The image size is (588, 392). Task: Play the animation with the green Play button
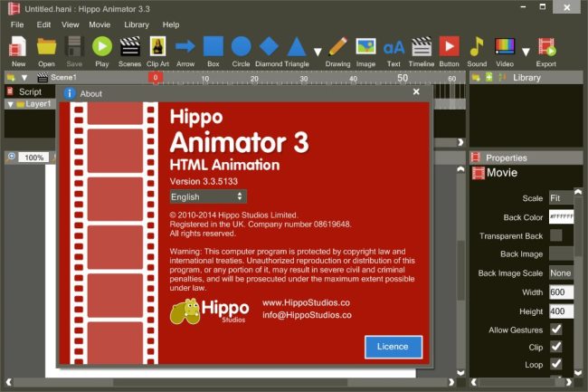click(x=102, y=52)
